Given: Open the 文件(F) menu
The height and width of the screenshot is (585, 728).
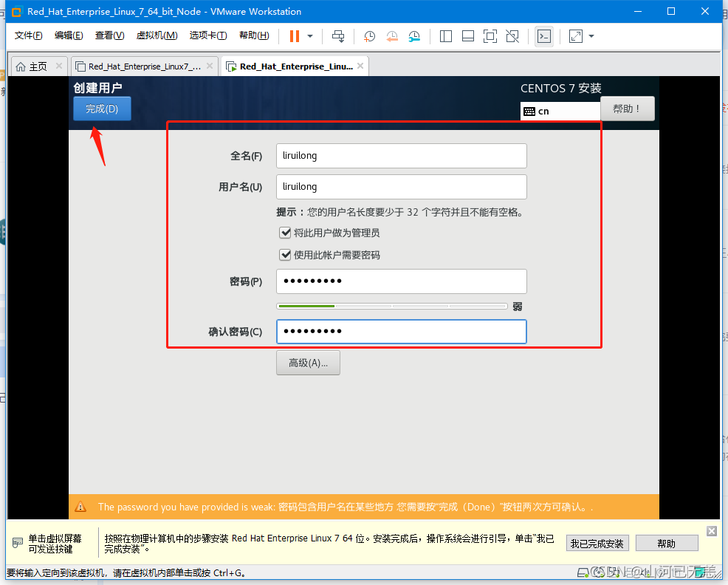Looking at the screenshot, I should [x=28, y=35].
